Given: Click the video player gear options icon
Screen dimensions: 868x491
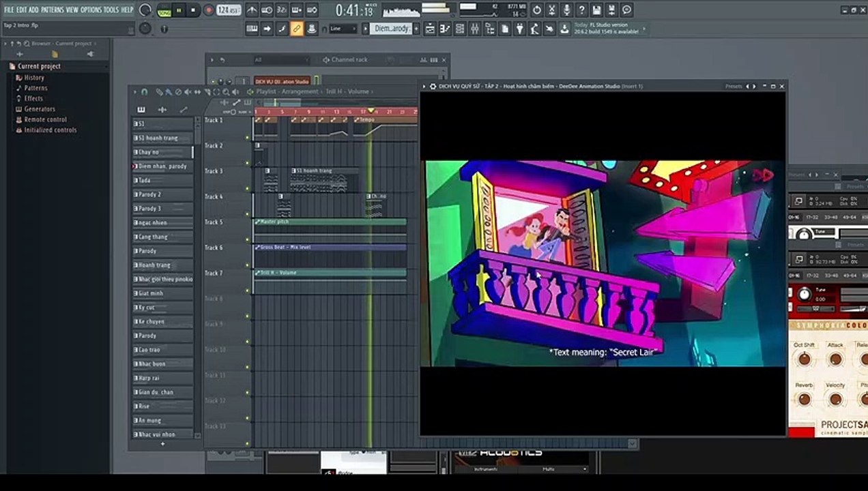Looking at the screenshot, I should pyautogui.click(x=433, y=86).
